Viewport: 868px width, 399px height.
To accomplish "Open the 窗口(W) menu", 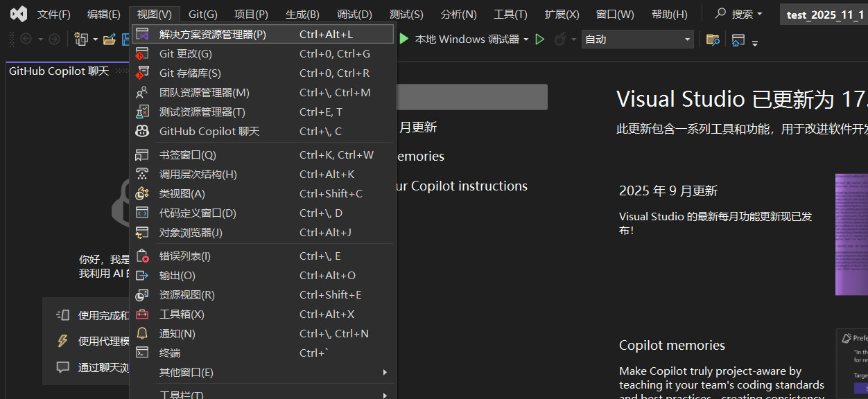I will coord(615,14).
